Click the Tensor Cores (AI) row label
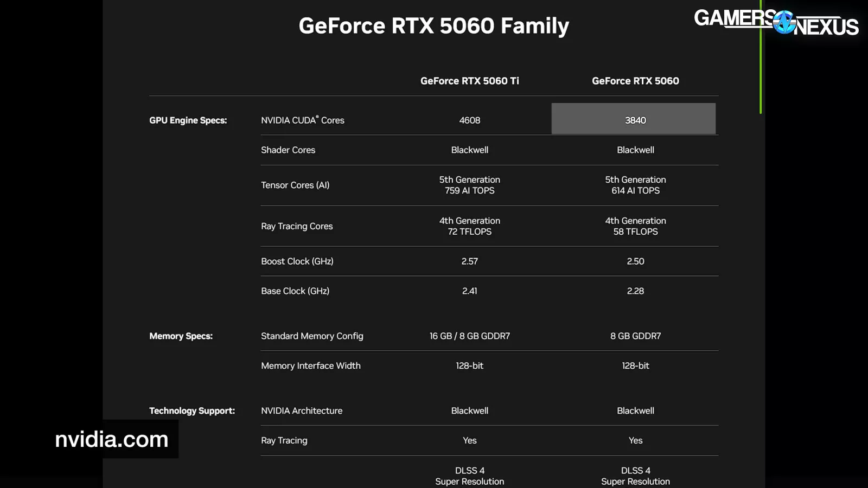Screen dimensions: 868x488 [295, 185]
